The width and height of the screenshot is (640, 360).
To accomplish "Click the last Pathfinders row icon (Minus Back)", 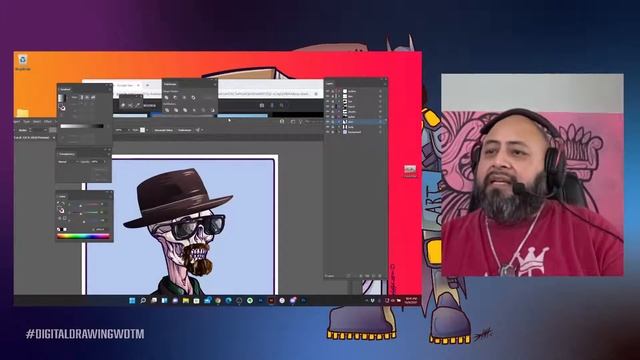I will [x=213, y=110].
